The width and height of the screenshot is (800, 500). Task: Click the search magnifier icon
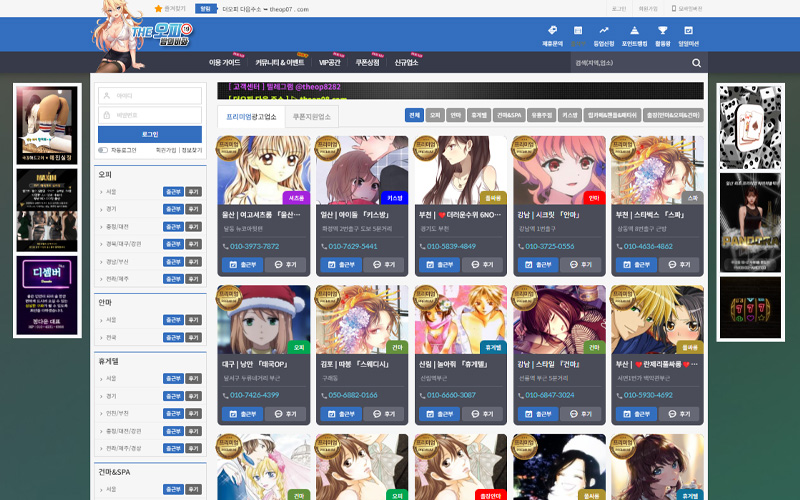(696, 63)
